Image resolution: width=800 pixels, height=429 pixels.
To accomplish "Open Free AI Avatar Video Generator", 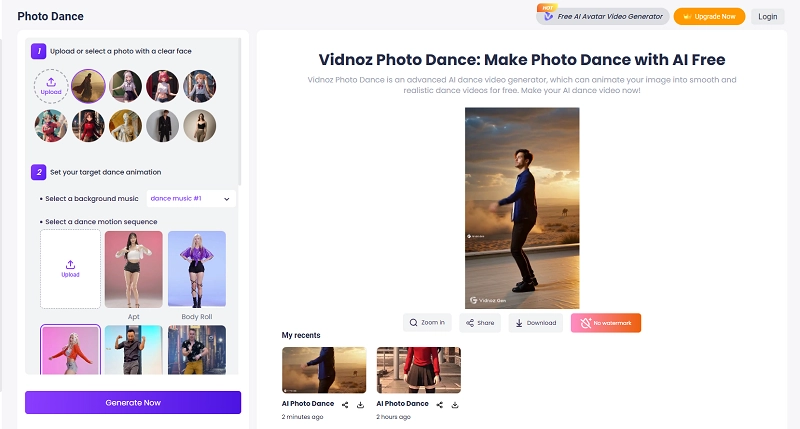I will 603,16.
